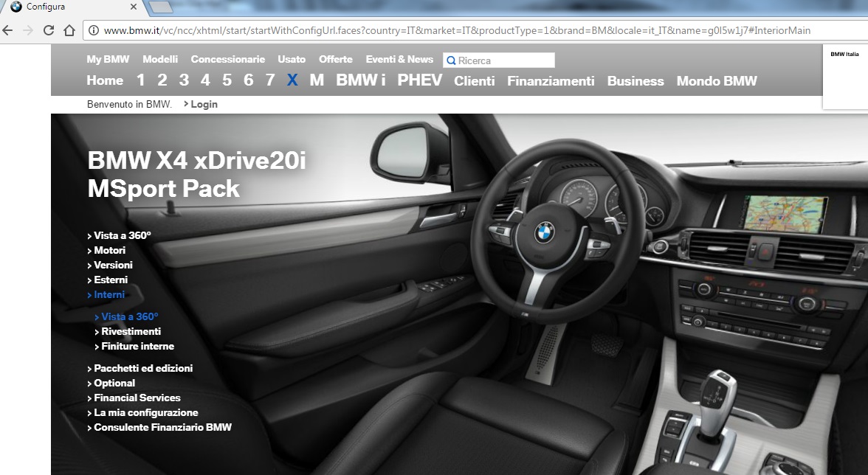
Task: Select Serie 1 in navigation
Action: click(x=140, y=80)
